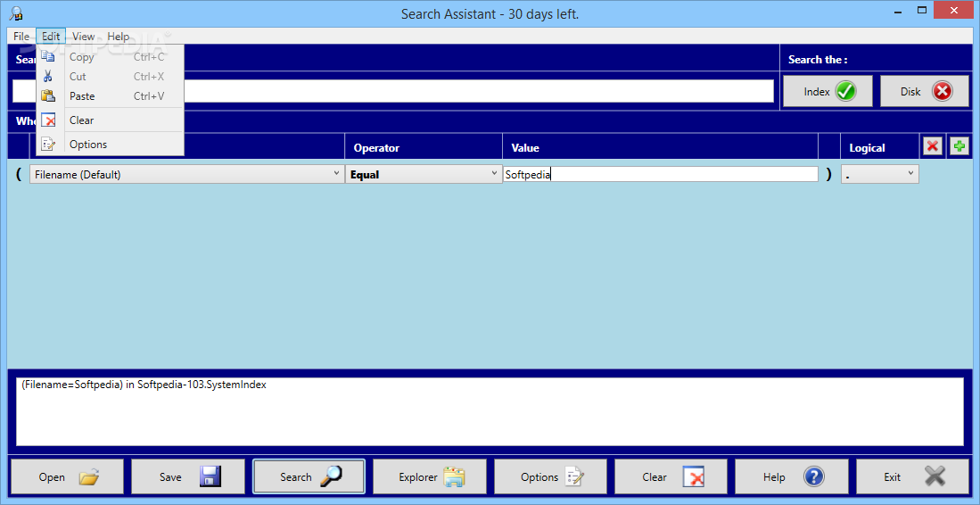Screen dimensions: 980x505
Task: Click the red X remove-row icon
Action: tap(933, 147)
